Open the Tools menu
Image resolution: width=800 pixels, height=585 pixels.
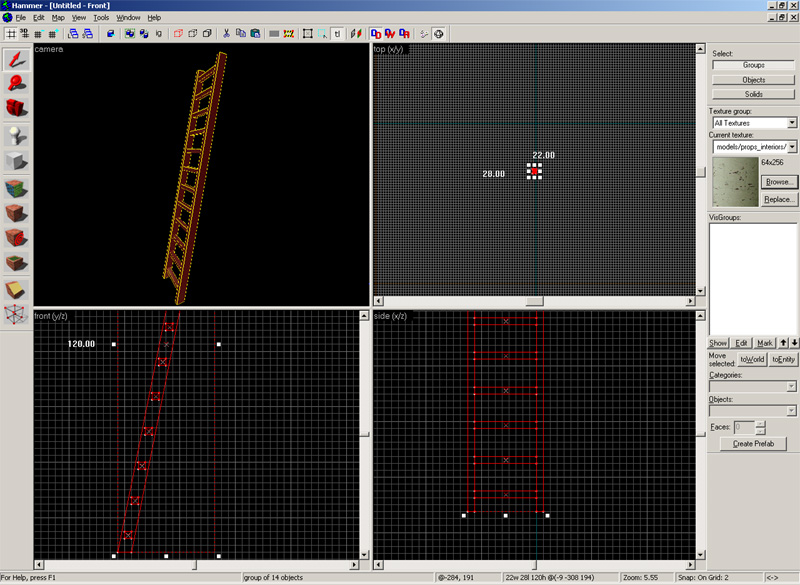(101, 18)
